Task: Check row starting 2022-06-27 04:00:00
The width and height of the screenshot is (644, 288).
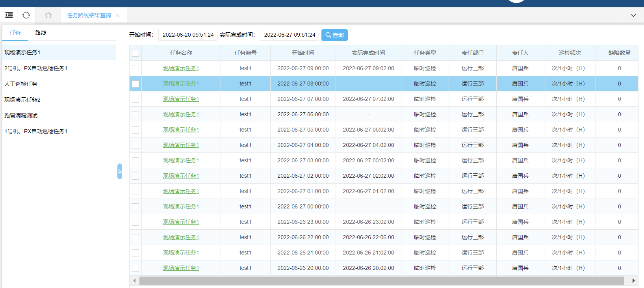Action: (135, 145)
